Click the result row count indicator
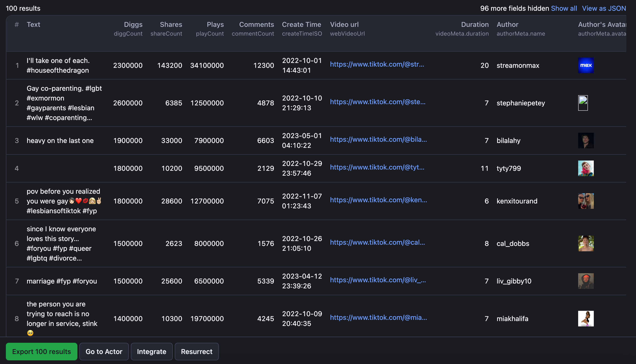This screenshot has height=364, width=636. click(x=23, y=8)
